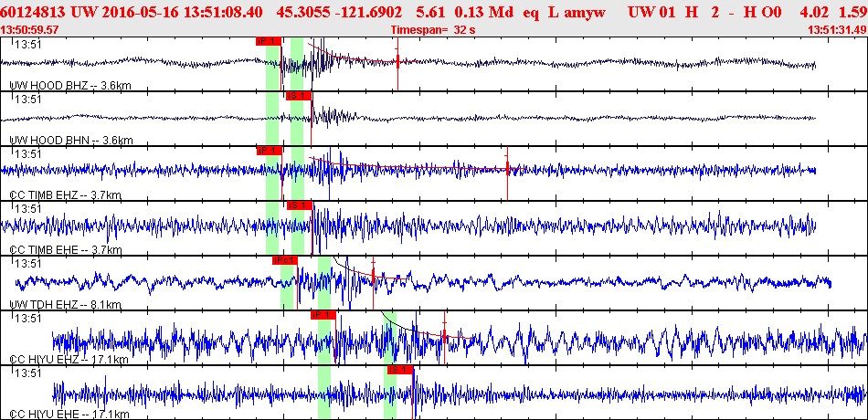The image size is (868, 420).
Task: Click the 13:51 time label on HOOD BHN row
Action: click(28, 99)
